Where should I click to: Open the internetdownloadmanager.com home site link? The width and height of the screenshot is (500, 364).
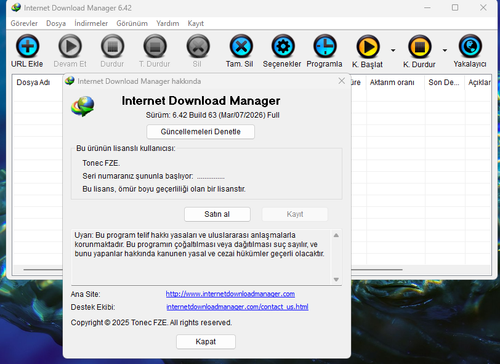coord(230,294)
